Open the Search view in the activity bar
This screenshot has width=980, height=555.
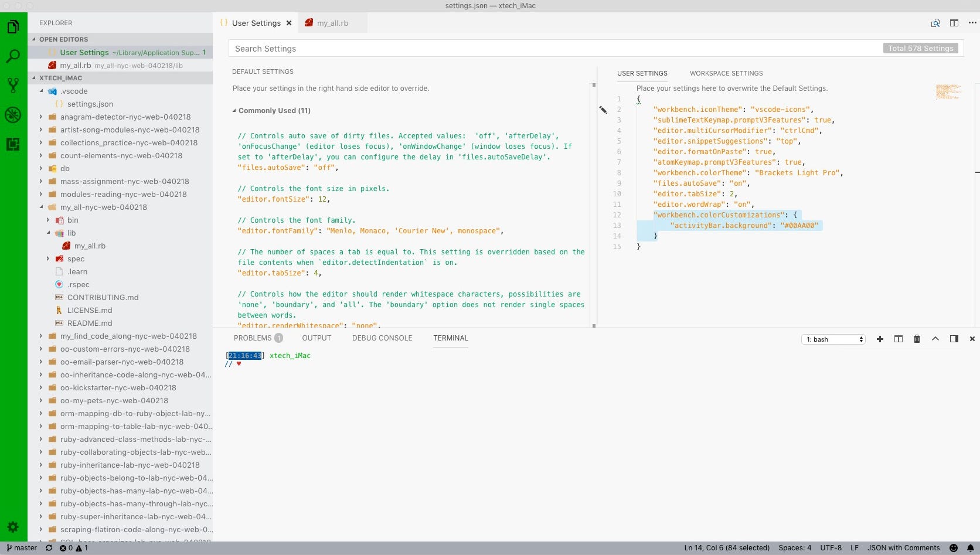click(x=13, y=56)
